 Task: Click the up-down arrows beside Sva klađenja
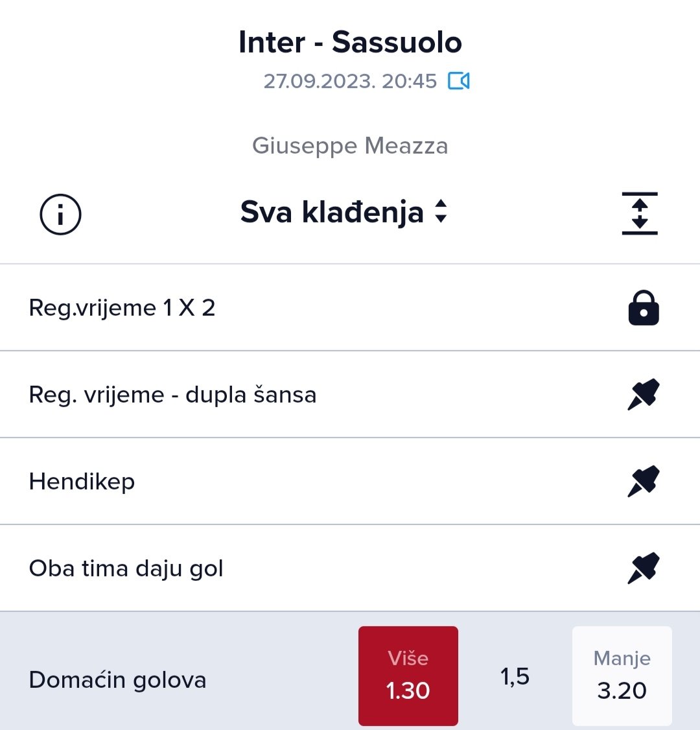441,212
